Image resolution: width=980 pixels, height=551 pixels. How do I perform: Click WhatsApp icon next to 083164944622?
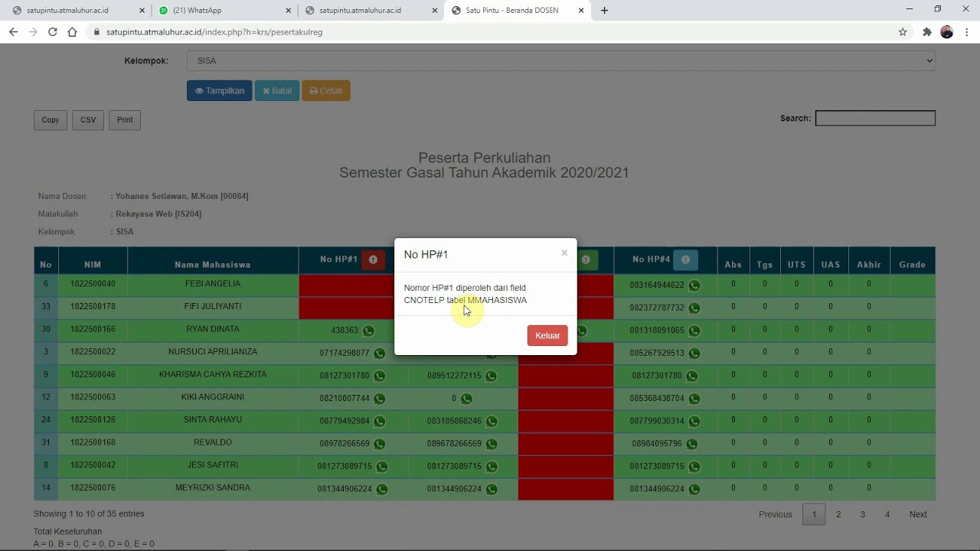(x=694, y=285)
